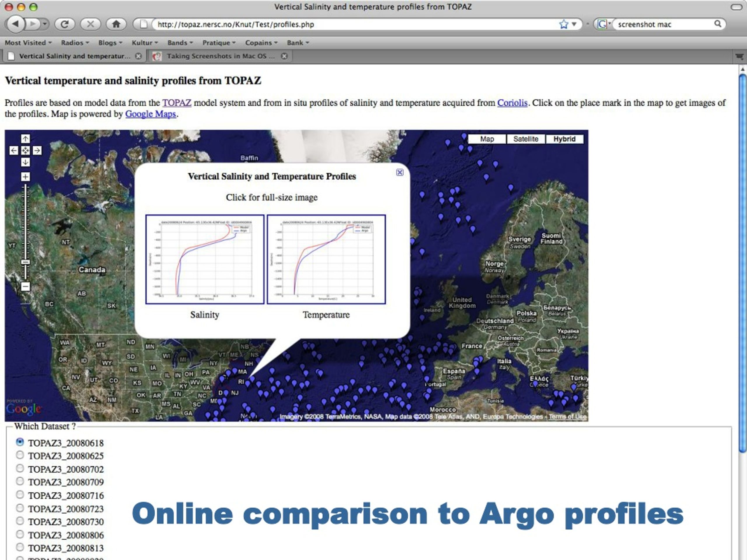Viewport: 747px width, 560px height.
Task: Pan the map up with arrow
Action: click(25, 139)
